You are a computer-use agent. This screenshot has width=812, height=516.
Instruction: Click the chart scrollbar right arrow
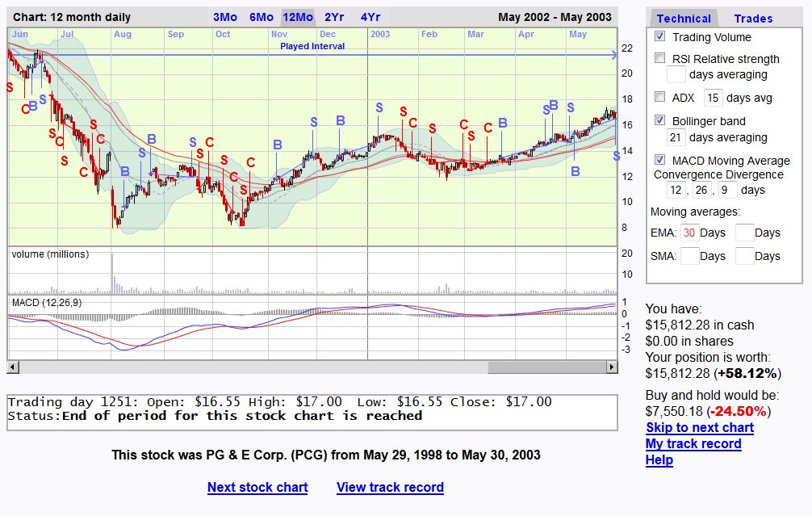click(x=612, y=367)
